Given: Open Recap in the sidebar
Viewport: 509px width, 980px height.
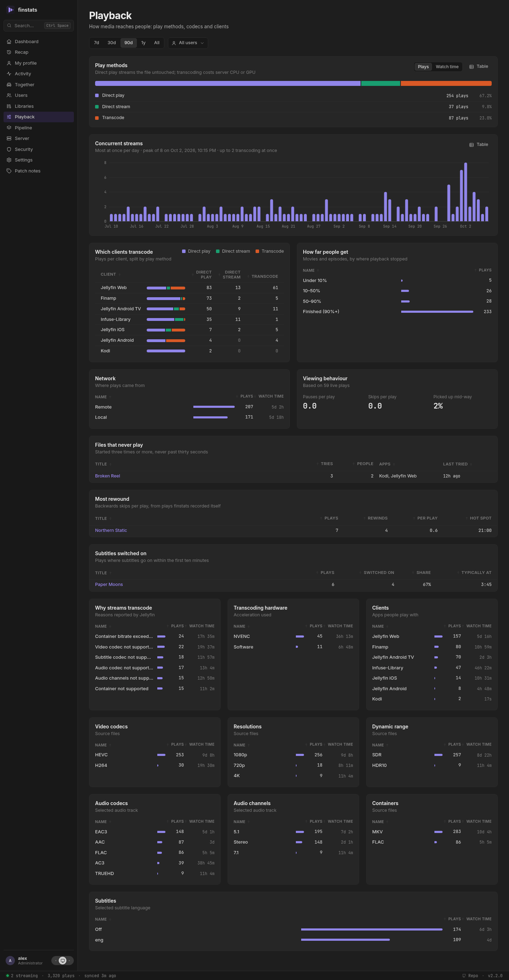Looking at the screenshot, I should [x=39, y=52].
